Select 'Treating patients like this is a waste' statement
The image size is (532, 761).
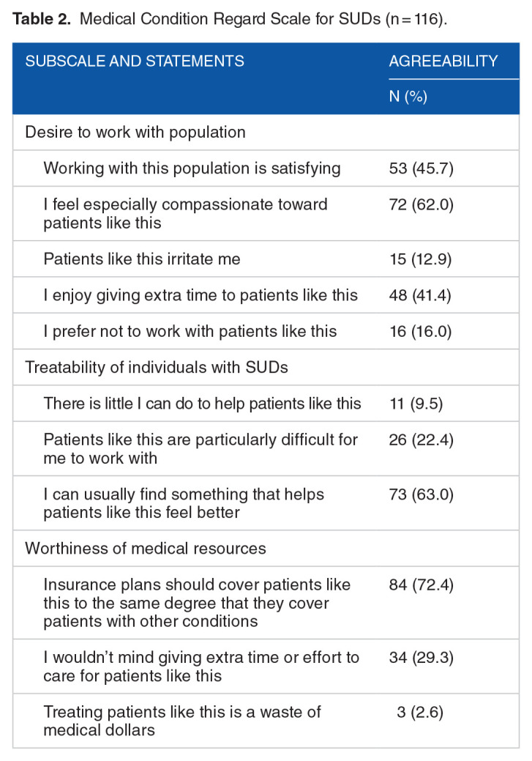pyautogui.click(x=182, y=720)
